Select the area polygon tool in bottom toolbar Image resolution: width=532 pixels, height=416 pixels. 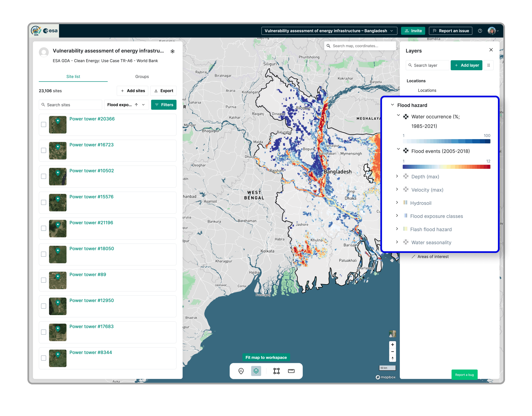(276, 371)
